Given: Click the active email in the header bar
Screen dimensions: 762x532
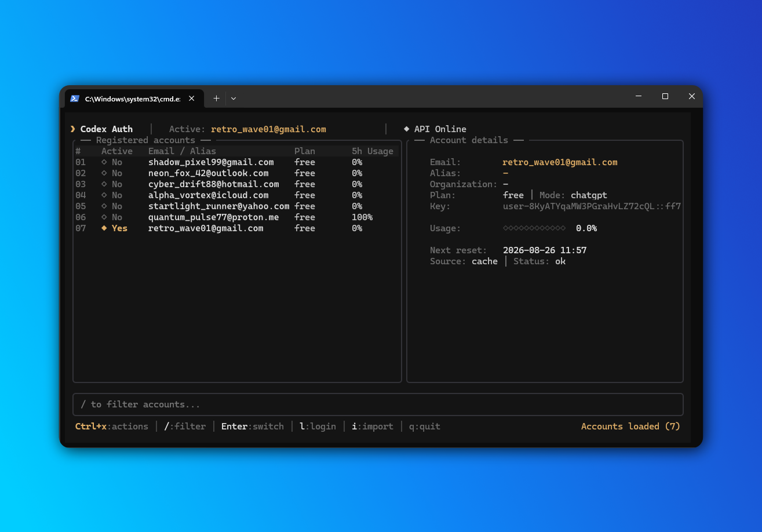Looking at the screenshot, I should (268, 129).
